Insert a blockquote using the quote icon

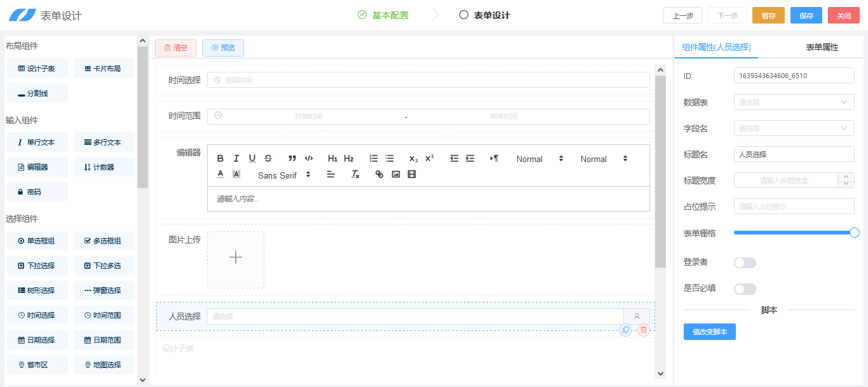click(x=292, y=159)
